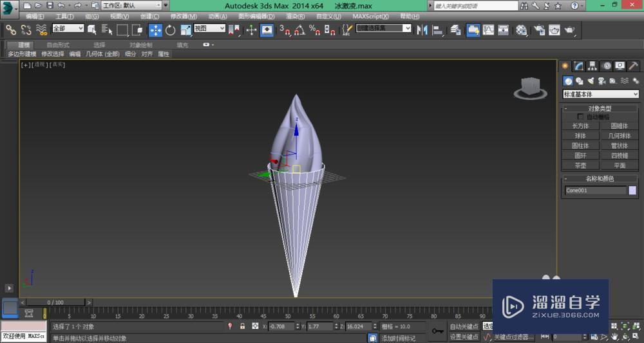Open the Material Editor icon
Image resolution: width=644 pixels, height=343 pixels.
[522, 30]
